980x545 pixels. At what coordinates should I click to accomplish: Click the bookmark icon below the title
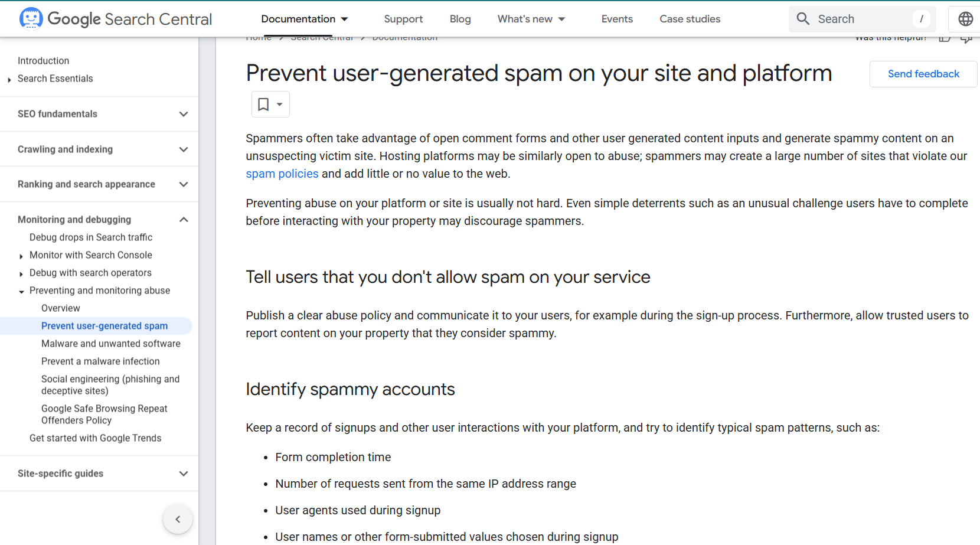click(x=263, y=105)
